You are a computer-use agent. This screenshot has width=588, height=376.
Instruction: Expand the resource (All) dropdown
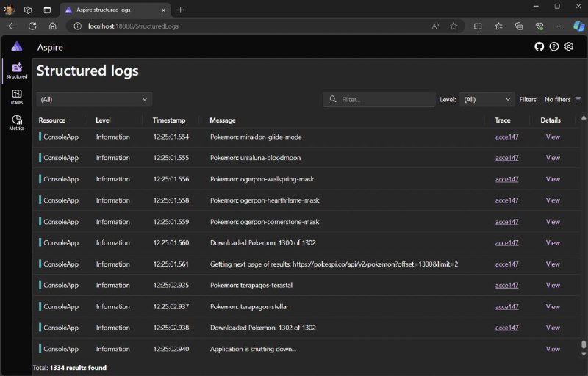[94, 99]
